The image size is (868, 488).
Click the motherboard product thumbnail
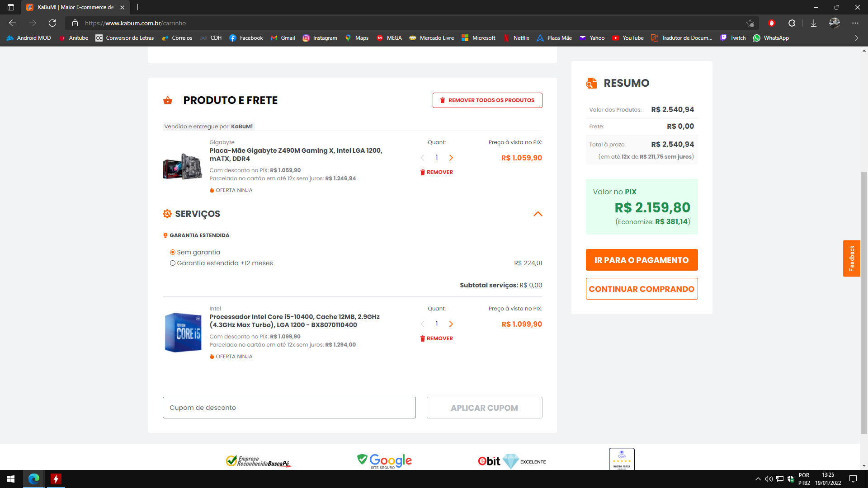[x=183, y=166]
